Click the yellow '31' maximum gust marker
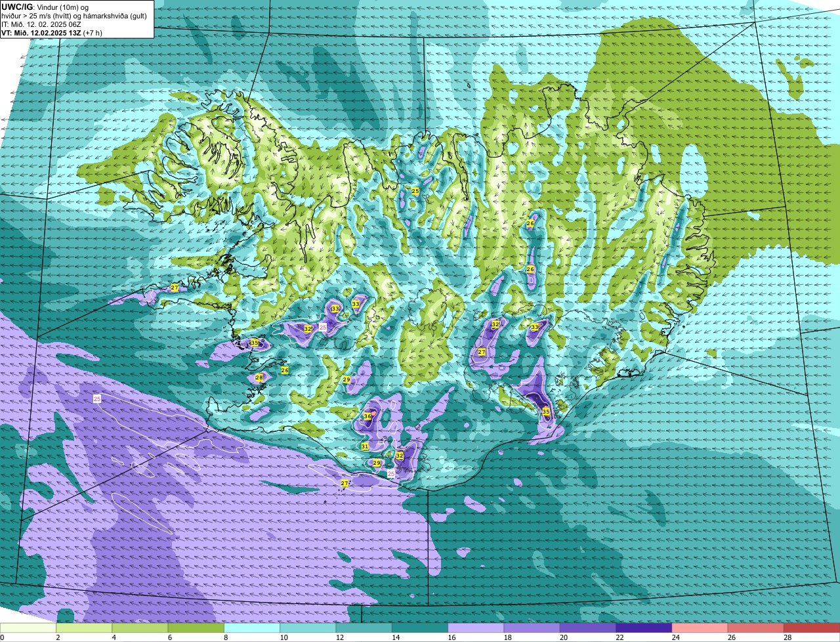The image size is (840, 642). tap(365, 446)
